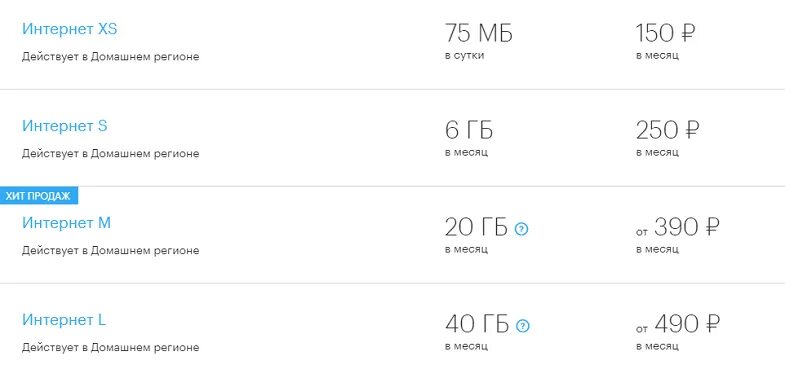Click the 6 ГБ data amount
The height and width of the screenshot is (378, 785).
pyautogui.click(x=469, y=131)
